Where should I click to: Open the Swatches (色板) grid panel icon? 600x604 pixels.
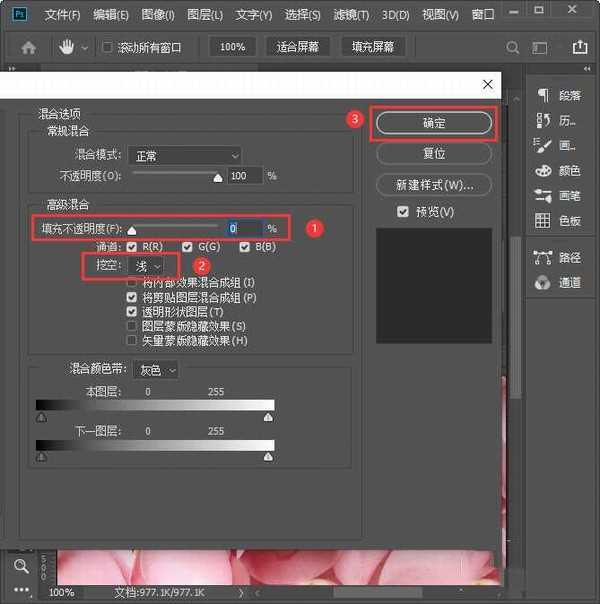[543, 221]
